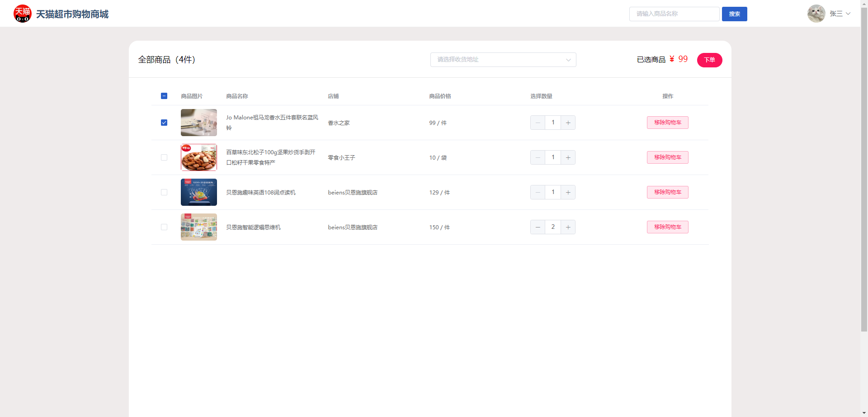The image size is (868, 417).
Task: Decrease quantity for 贝恩施智能逻辑思维机
Action: click(x=538, y=227)
